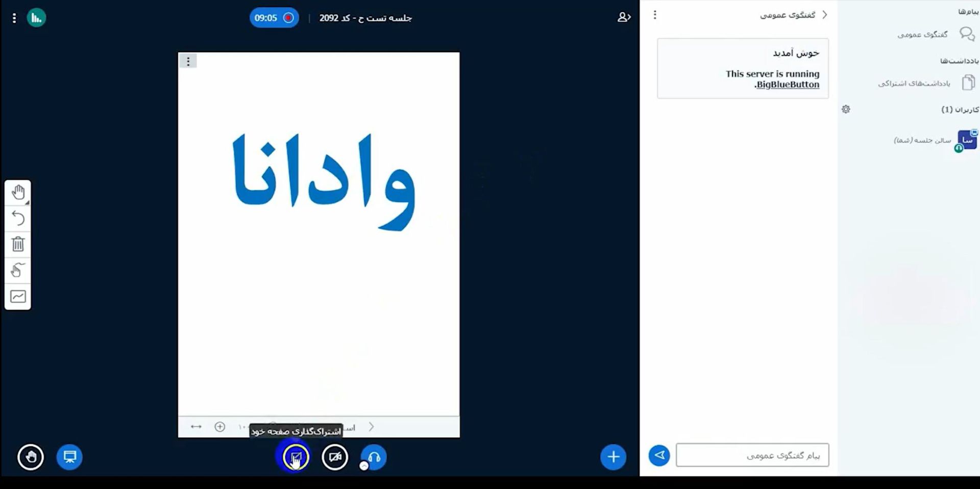Image resolution: width=980 pixels, height=489 pixels.
Task: Open the presentation options three-dot menu
Action: [188, 61]
